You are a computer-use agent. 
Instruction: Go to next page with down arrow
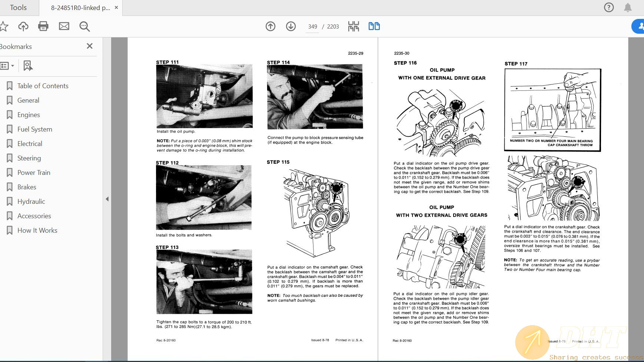coord(291,26)
